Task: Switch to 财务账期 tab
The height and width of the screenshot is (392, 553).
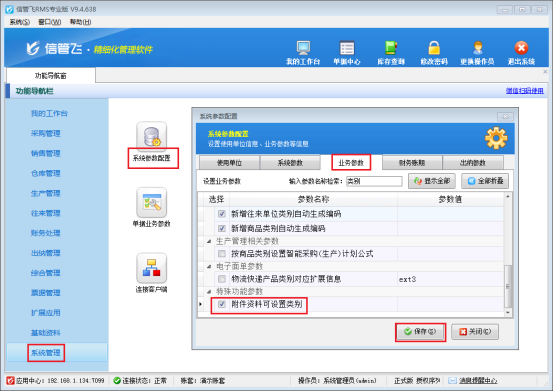Action: [x=412, y=163]
